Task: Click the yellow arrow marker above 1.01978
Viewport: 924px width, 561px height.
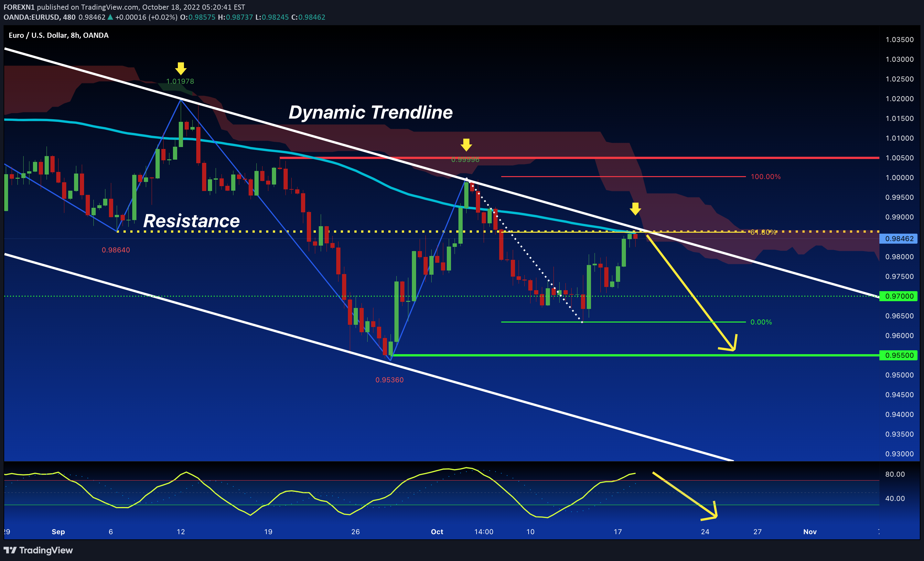Action: [181, 69]
